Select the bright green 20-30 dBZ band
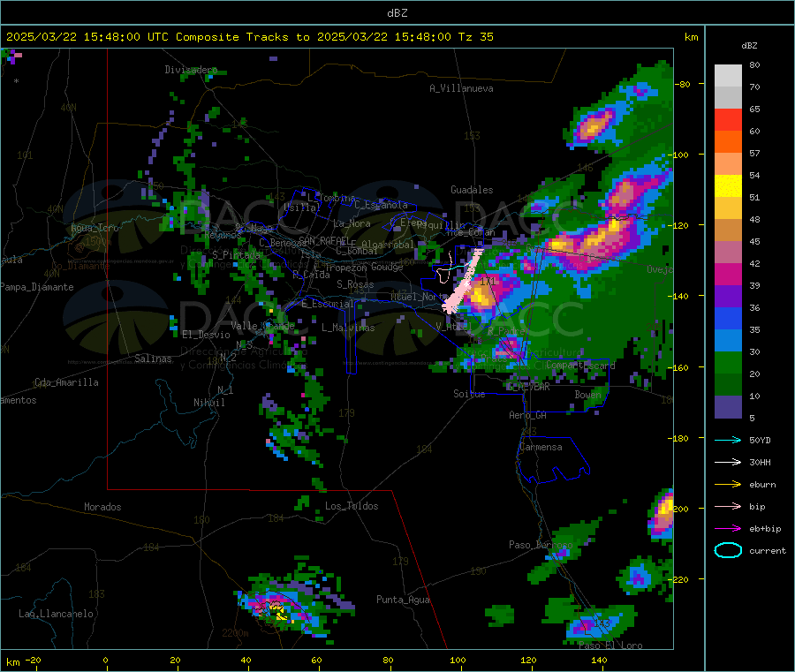This screenshot has width=795, height=672. point(728,362)
